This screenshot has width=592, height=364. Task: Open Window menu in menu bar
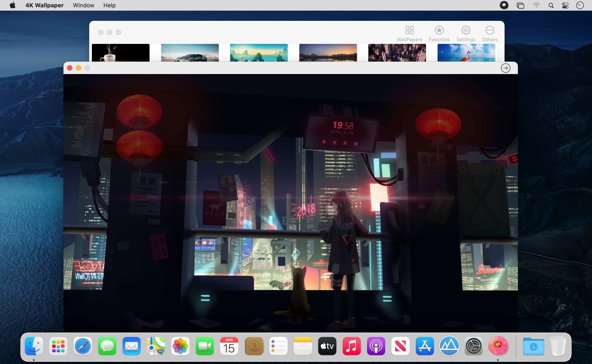83,5
